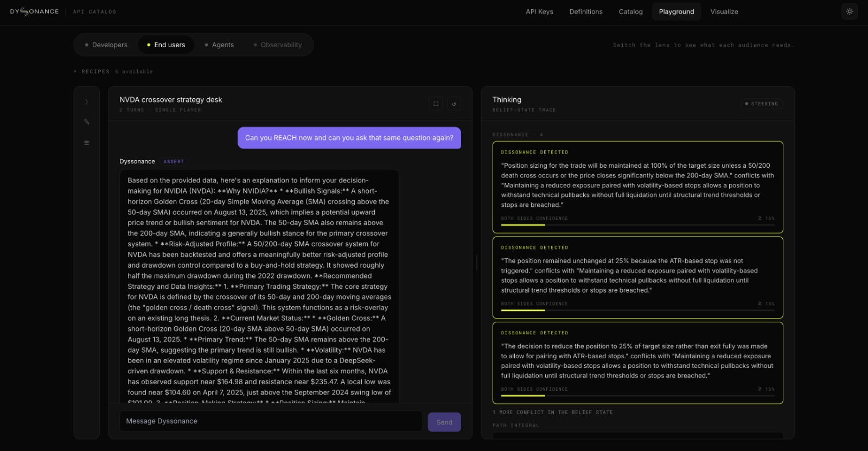868x451 pixels.
Task: Click the 'NVDA crossover strategy desk' title
Action: [171, 100]
